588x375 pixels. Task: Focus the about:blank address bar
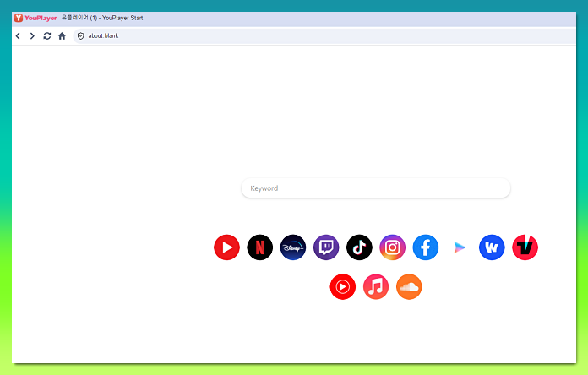pyautogui.click(x=324, y=36)
